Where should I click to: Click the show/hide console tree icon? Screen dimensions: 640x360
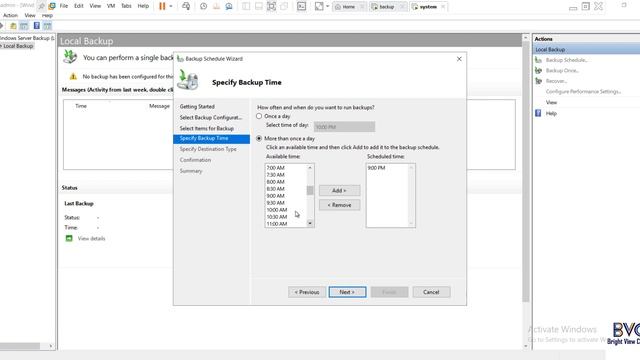pos(24,26)
